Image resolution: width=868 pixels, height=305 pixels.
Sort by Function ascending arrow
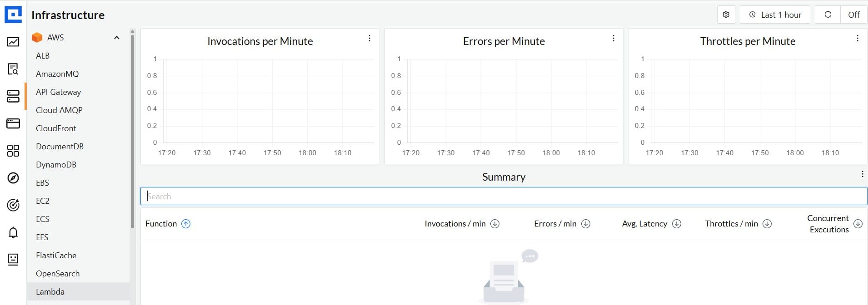tap(186, 224)
